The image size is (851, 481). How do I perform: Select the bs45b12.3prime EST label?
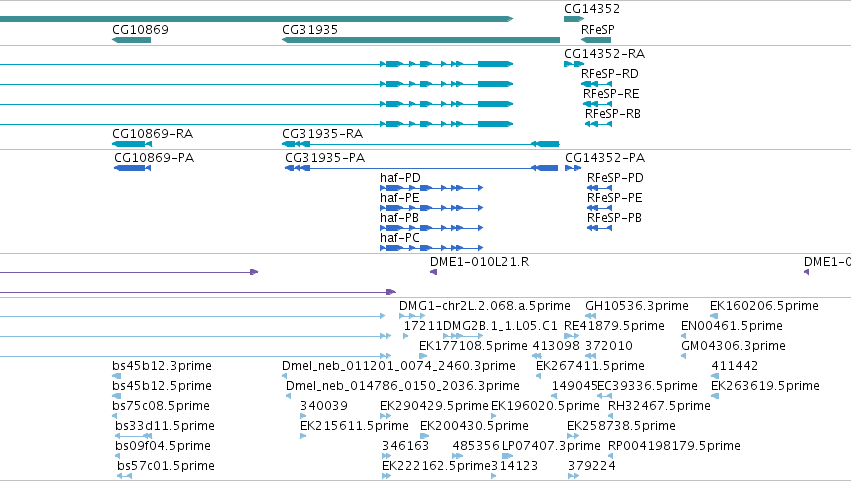click(x=162, y=366)
